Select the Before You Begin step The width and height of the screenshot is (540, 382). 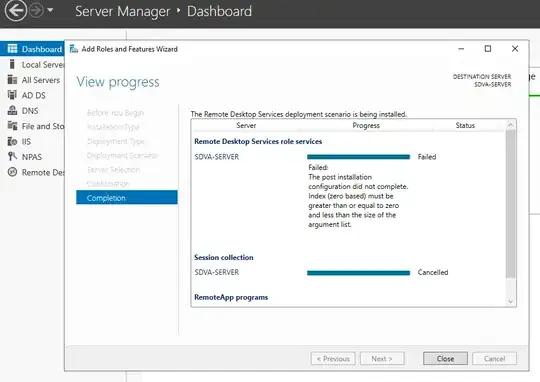click(115, 113)
